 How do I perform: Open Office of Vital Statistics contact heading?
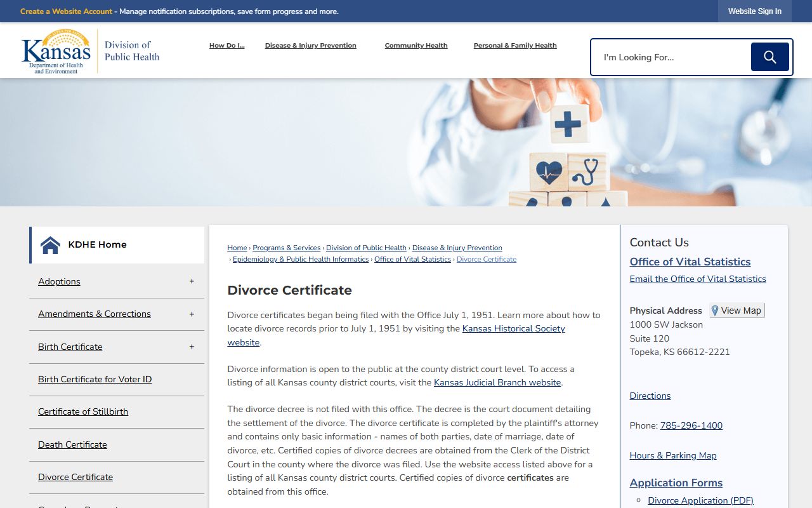(690, 262)
